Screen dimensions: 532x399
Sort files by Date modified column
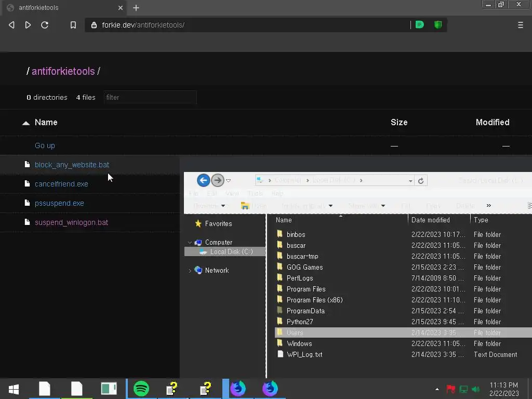pyautogui.click(x=431, y=220)
